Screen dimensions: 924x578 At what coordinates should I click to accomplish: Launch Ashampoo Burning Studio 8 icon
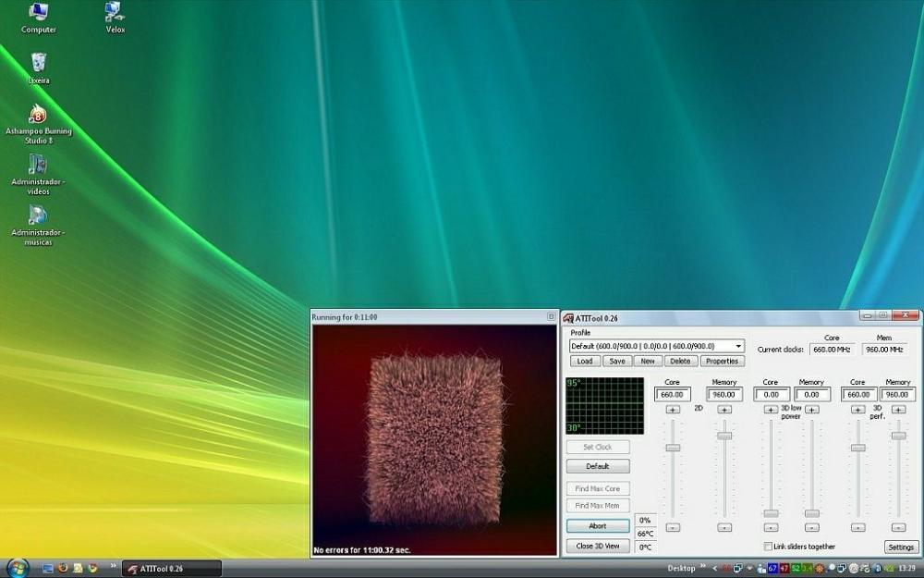click(38, 115)
